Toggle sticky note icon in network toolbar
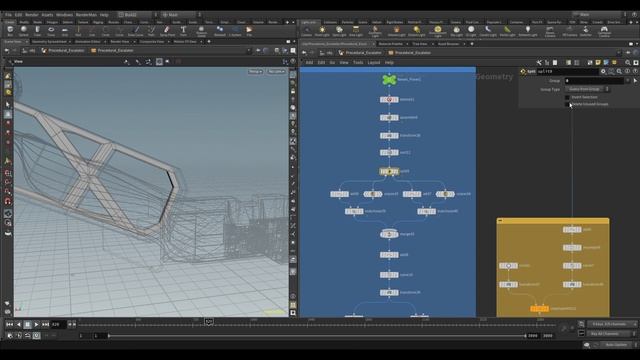Image resolution: width=640 pixels, height=360 pixels. coord(598,62)
